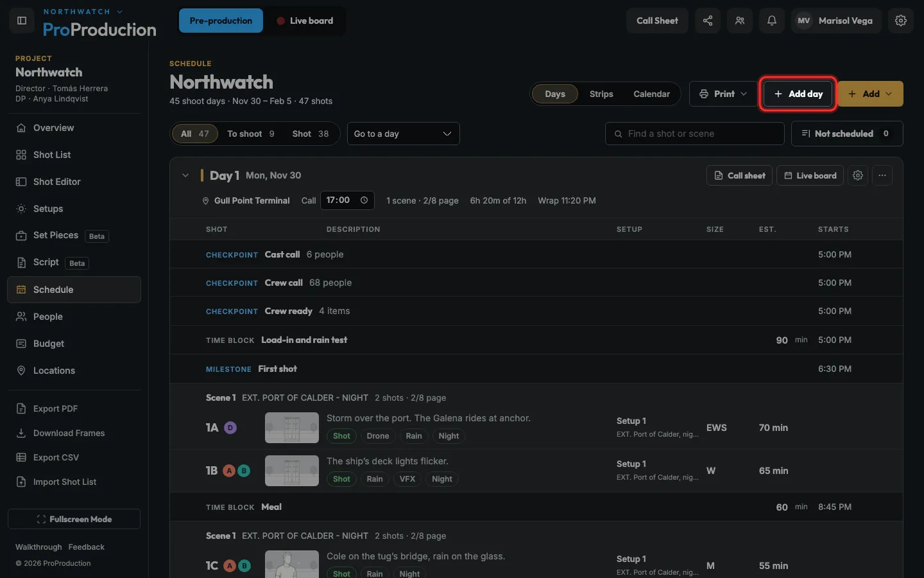
Task: Open the Not scheduled list
Action: (x=847, y=134)
